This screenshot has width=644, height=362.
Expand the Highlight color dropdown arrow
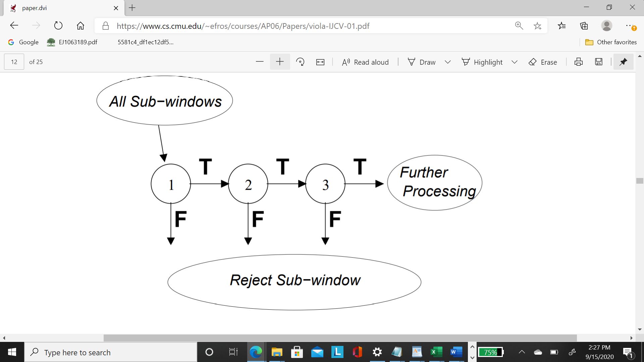pos(515,62)
